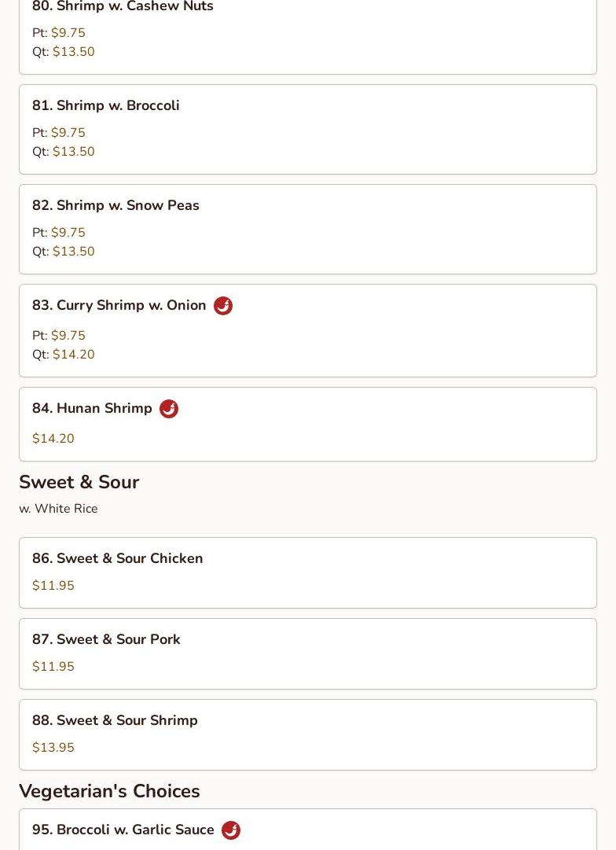Add 86. Sweet & Sour Chicken
Screen dimensions: 616x850
coord(118,558)
